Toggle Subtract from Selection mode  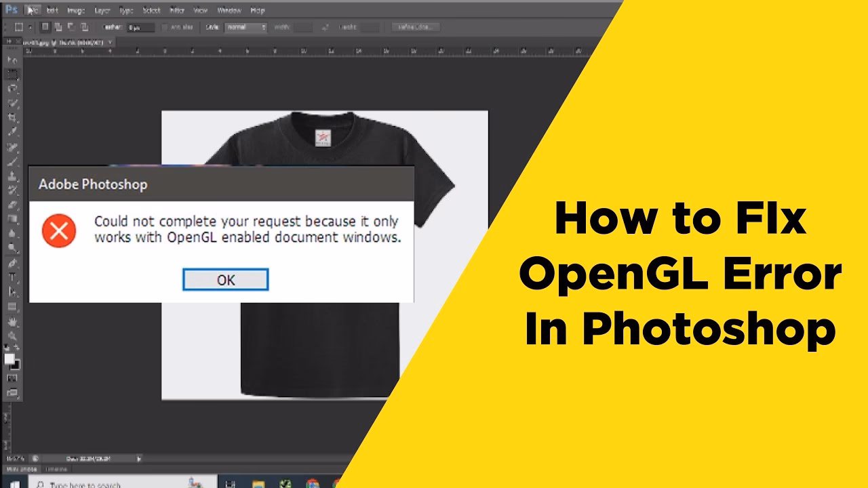(x=71, y=26)
